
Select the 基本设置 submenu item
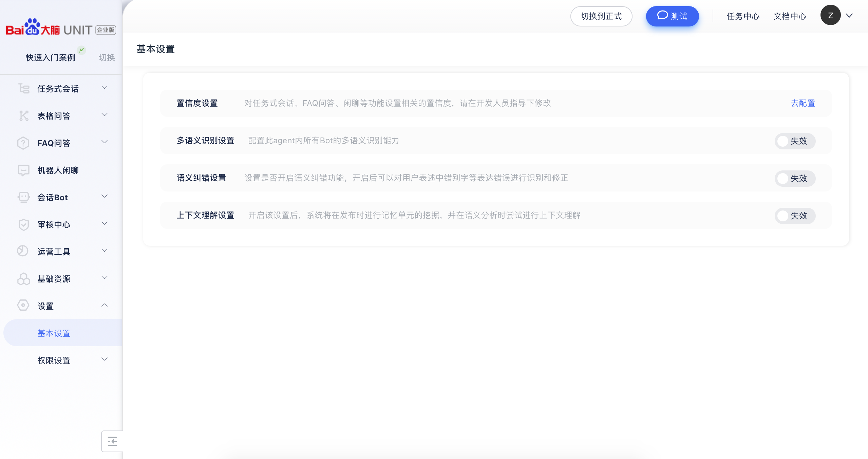click(63, 333)
